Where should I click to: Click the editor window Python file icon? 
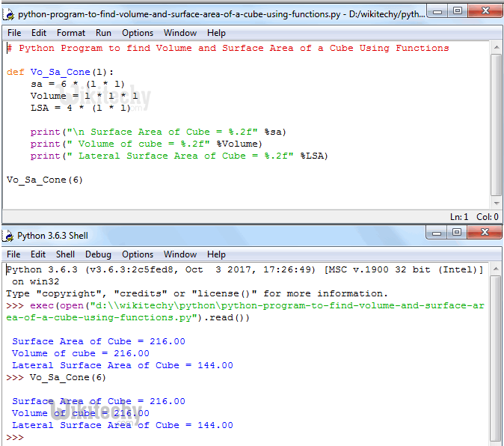point(8,14)
